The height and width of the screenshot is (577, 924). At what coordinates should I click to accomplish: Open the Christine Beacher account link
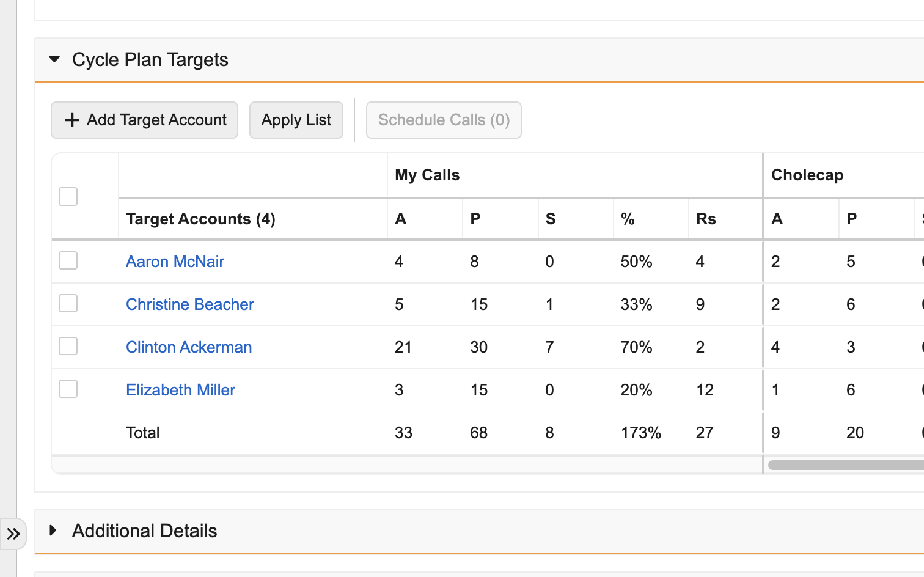pos(190,304)
